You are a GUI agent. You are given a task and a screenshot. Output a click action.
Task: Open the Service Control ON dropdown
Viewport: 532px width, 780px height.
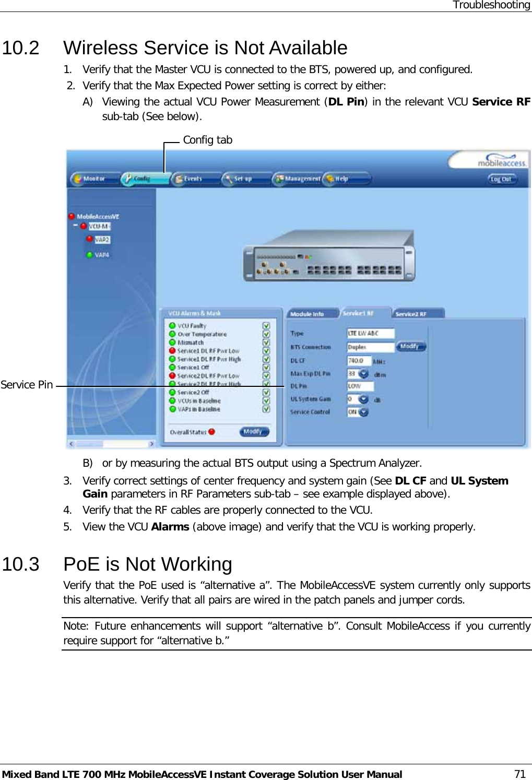[x=364, y=412]
